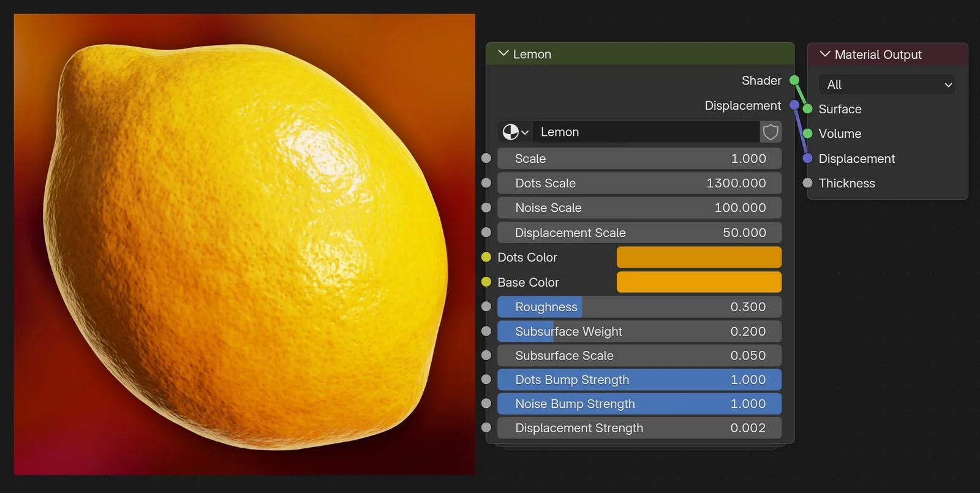Collapse the Lemon node with its chevron

click(503, 54)
